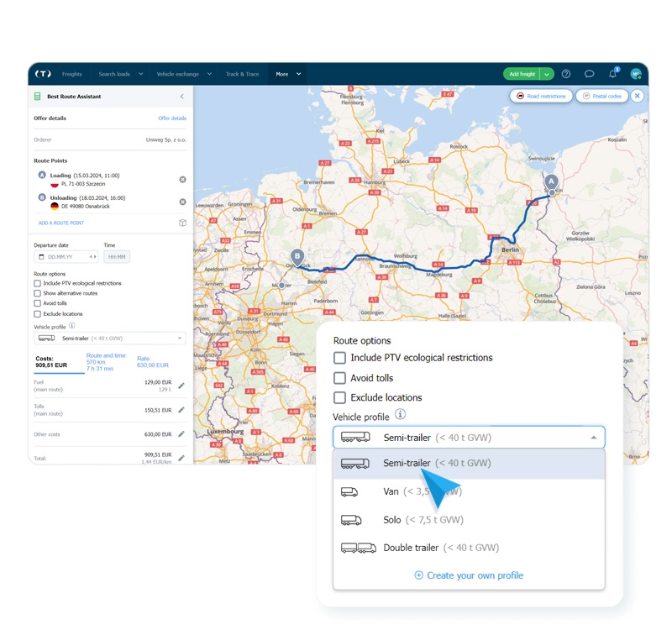Toggle Road restrictions on the map
Viewport: 672px width, 630px height.
[x=541, y=96]
